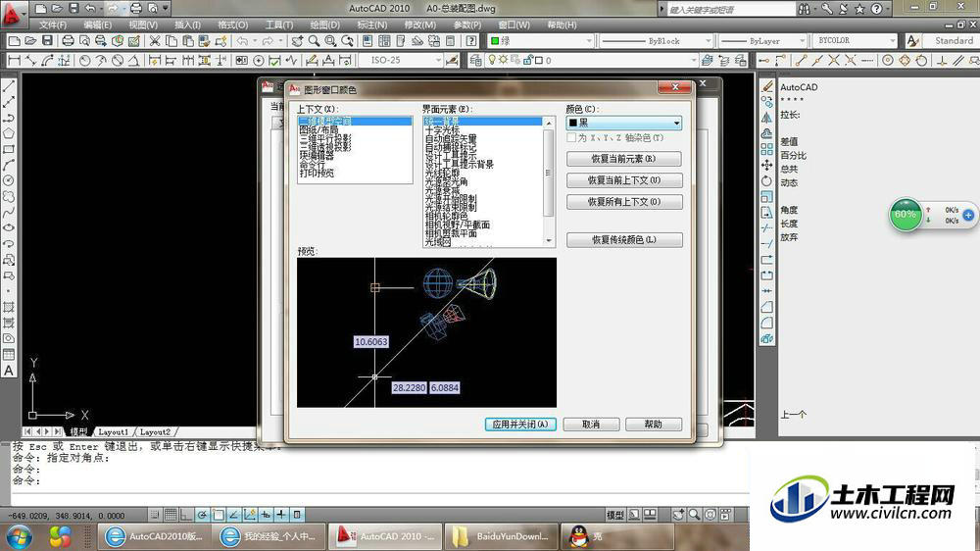This screenshot has width=980, height=551.
Task: Select 十字光标 in interface element list
Action: tap(442, 129)
